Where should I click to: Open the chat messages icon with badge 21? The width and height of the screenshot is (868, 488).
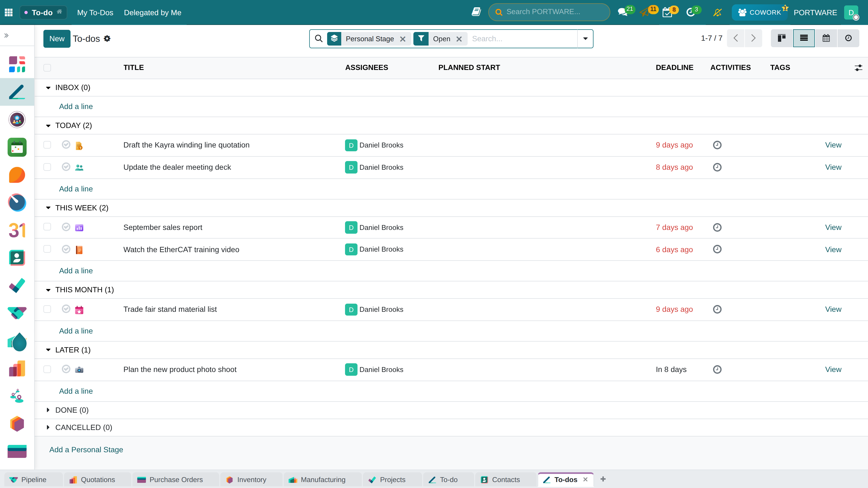[x=623, y=12]
